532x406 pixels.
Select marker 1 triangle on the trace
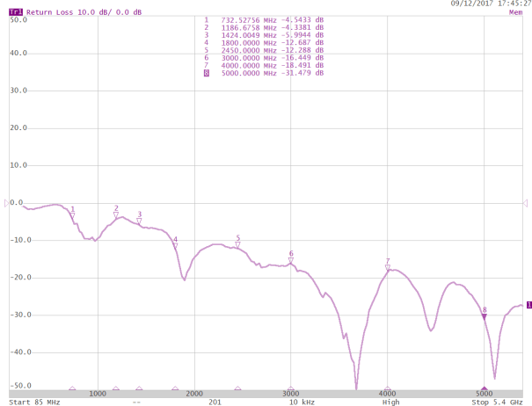[72, 215]
